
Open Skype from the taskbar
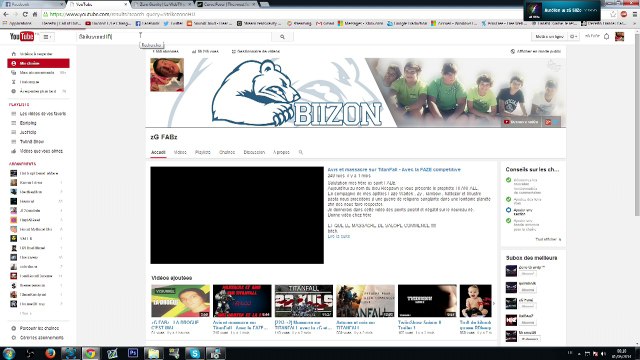pos(195,353)
